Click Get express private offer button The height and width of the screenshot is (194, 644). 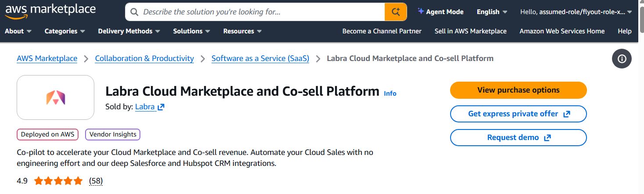518,114
